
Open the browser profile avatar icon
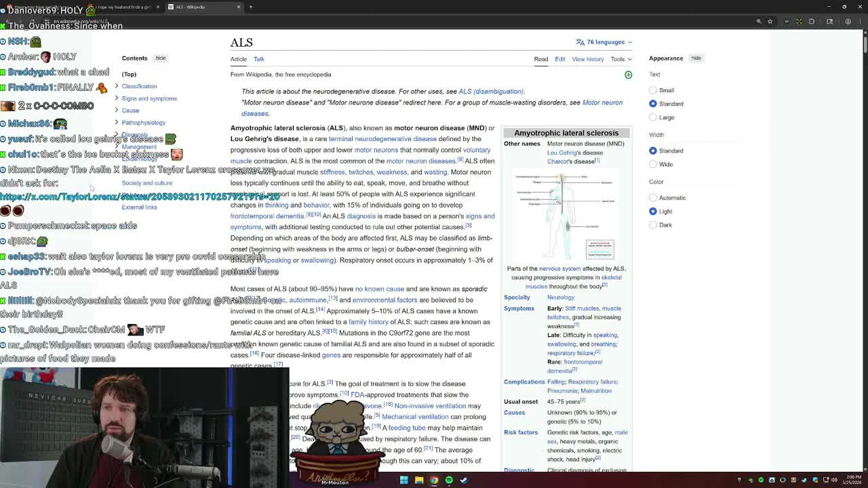pyautogui.click(x=848, y=21)
